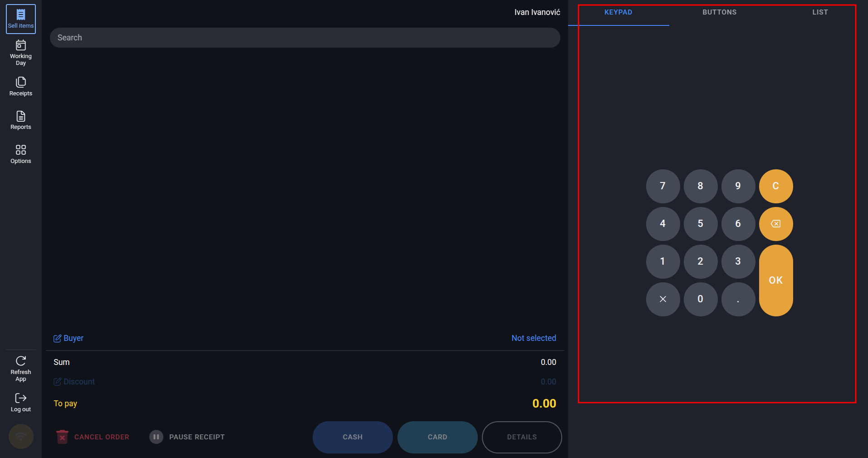Open the Reports page
This screenshot has height=458, width=868.
point(21,120)
